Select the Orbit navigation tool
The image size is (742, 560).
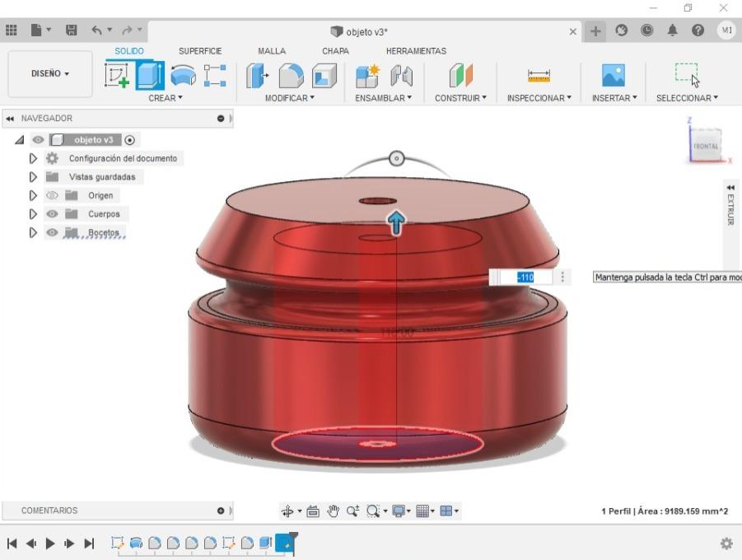pyautogui.click(x=287, y=511)
